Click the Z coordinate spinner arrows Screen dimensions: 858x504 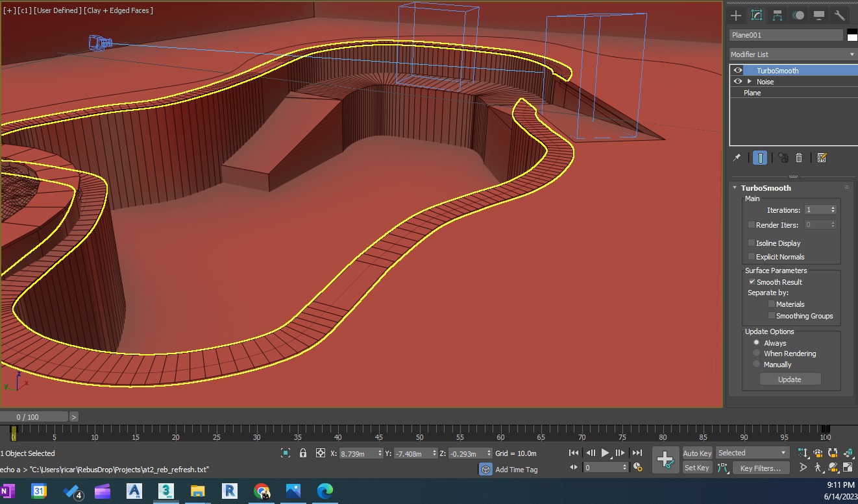(488, 453)
